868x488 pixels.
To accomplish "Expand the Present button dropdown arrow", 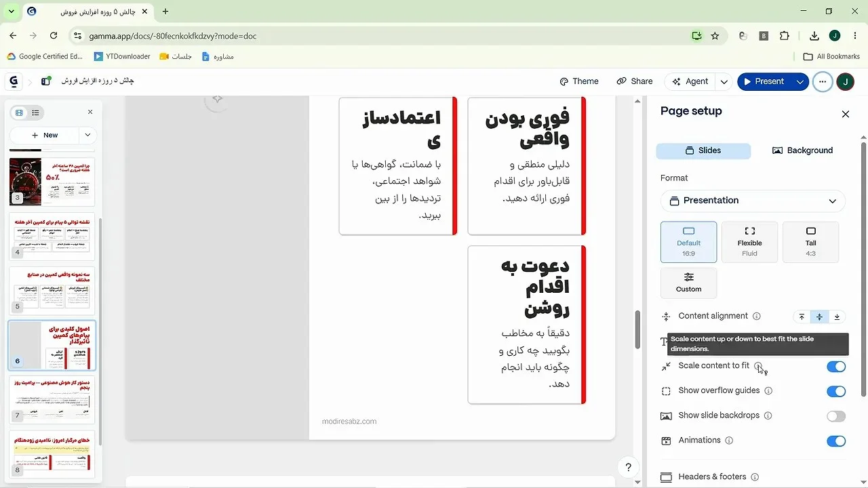I will (800, 81).
